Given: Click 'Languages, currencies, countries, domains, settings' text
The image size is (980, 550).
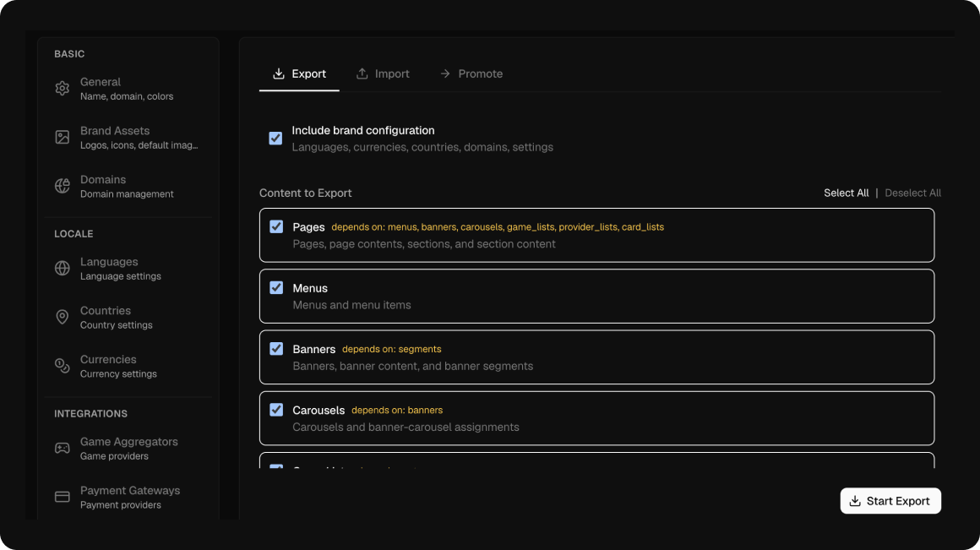Looking at the screenshot, I should [422, 148].
